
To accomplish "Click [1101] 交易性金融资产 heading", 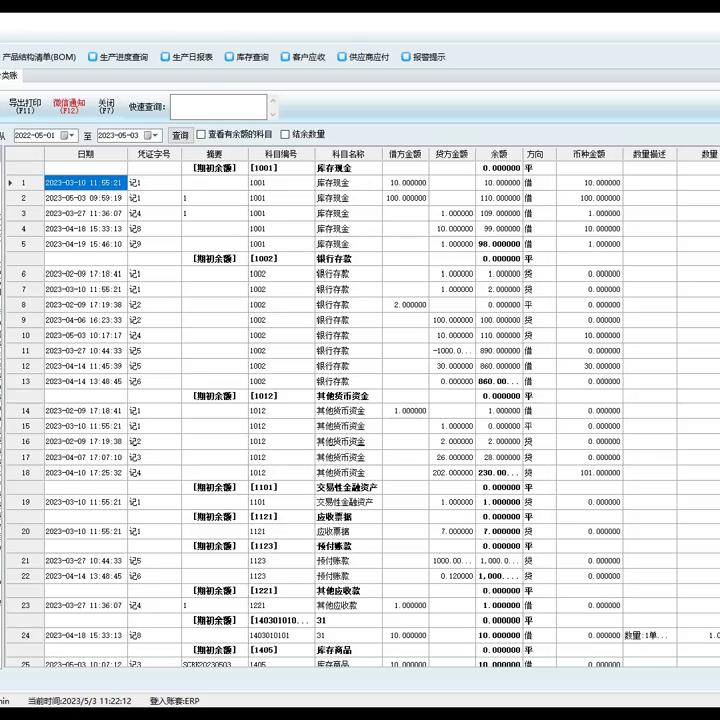I will coord(347,487).
